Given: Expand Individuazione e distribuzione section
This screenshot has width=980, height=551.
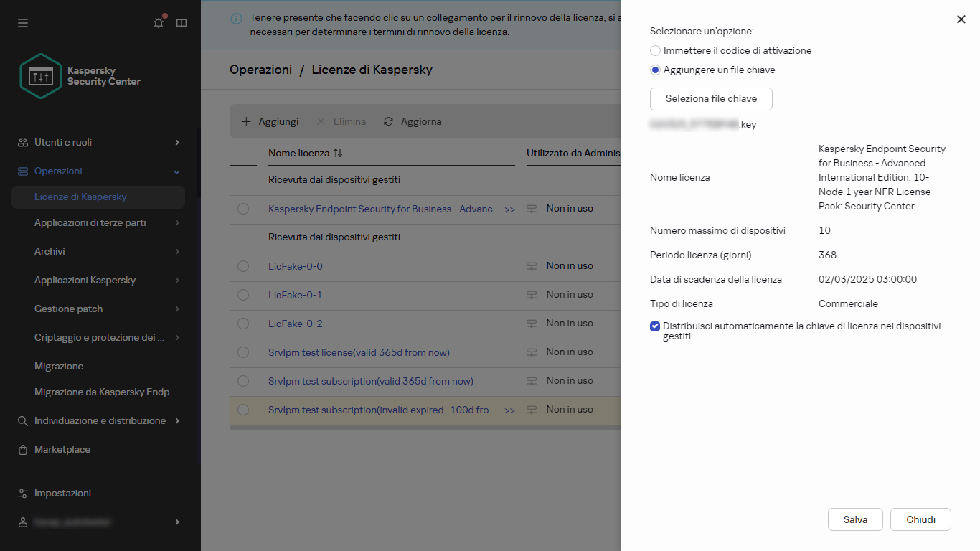Looking at the screenshot, I should [177, 421].
